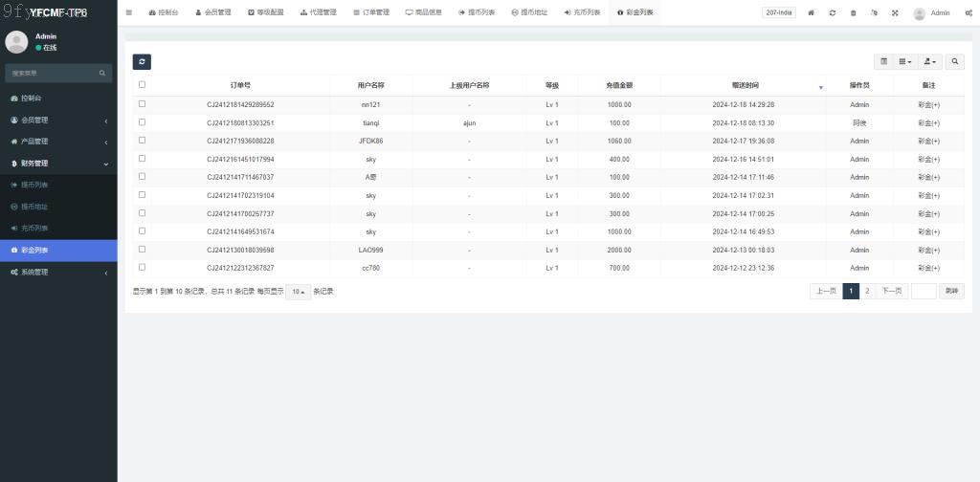Open the table search magnifier button
This screenshot has height=482, width=980.
tap(954, 61)
